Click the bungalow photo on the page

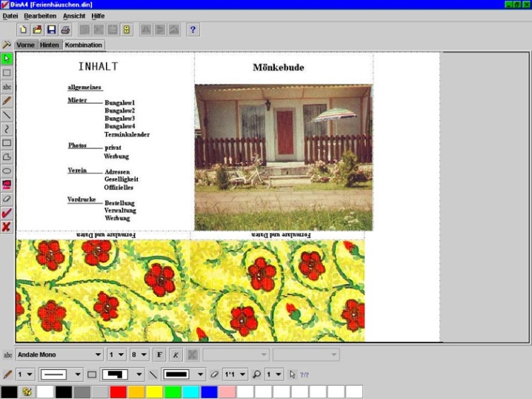283,156
